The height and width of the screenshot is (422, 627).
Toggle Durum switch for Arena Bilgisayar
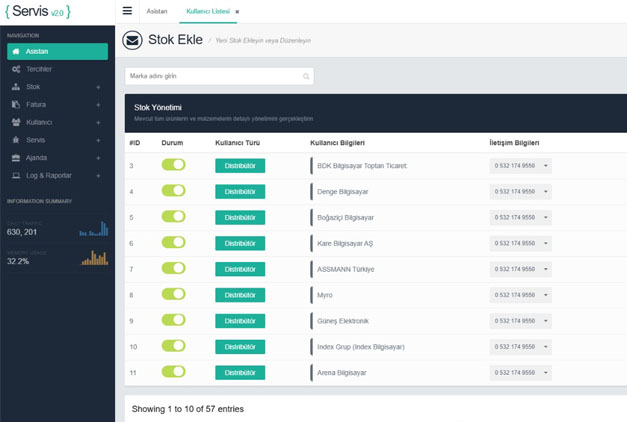tap(173, 372)
